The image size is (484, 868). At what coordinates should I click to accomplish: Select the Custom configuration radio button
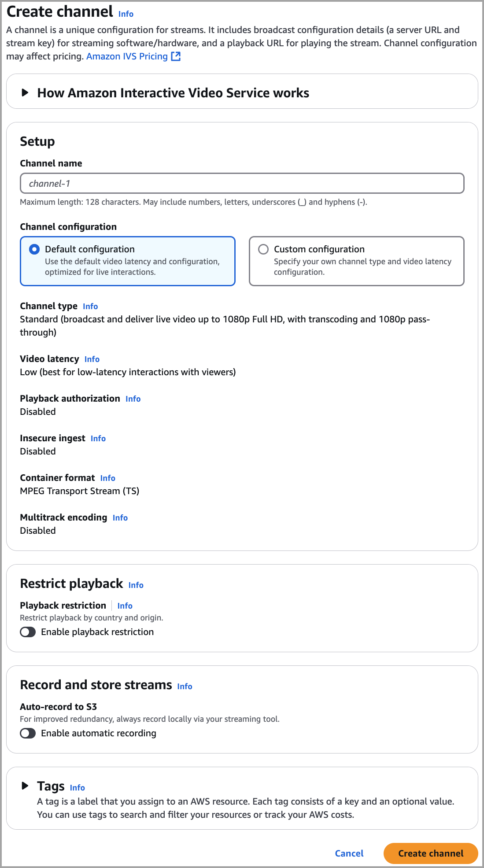tap(263, 249)
